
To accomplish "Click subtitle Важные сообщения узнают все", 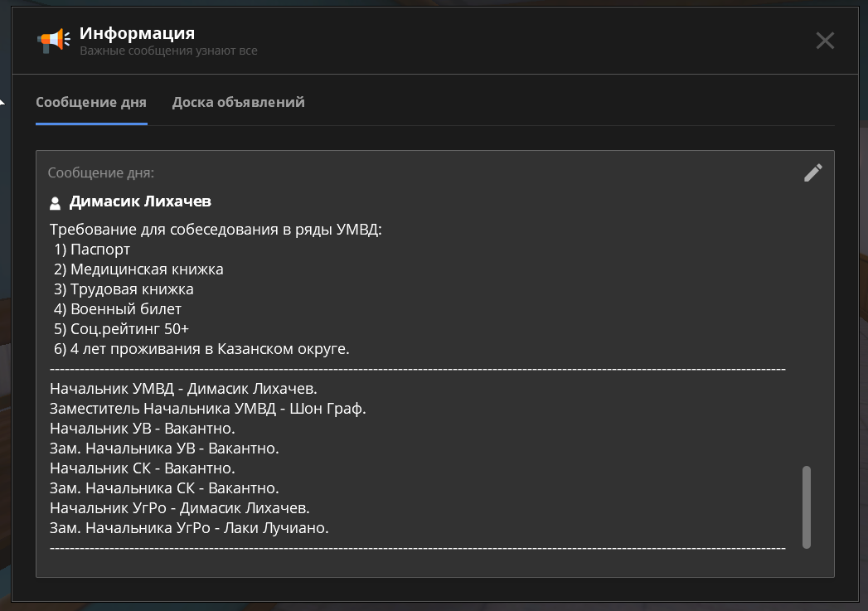I will point(168,51).
